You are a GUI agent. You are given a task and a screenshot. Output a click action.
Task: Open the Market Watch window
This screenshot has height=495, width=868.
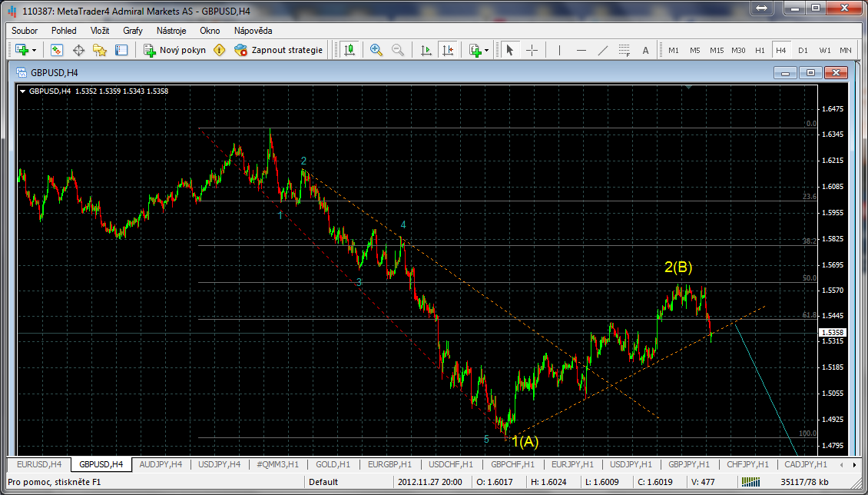pos(57,50)
